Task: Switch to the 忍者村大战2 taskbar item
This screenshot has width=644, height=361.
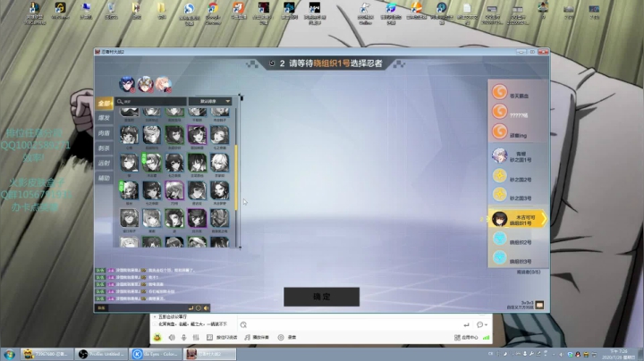Action: (210, 354)
